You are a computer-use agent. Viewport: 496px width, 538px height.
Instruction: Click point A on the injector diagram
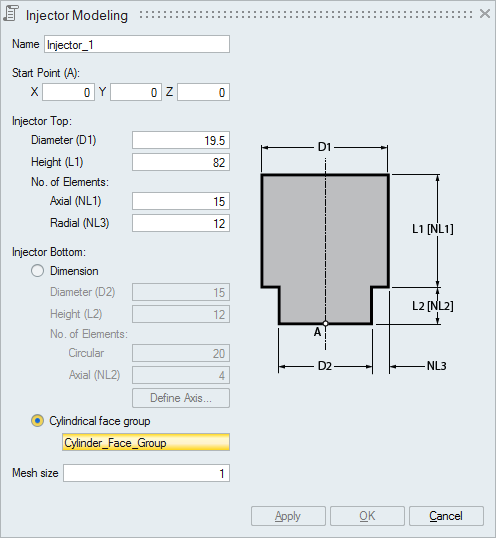[x=326, y=323]
